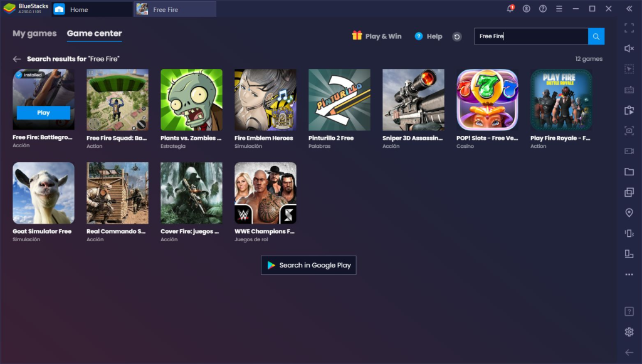Screen dimensions: 642x364
Task: Click Search in Google Play button
Action: click(x=308, y=265)
